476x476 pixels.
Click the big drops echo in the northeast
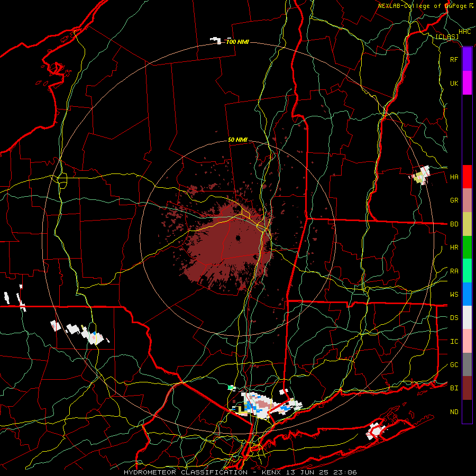pyautogui.click(x=420, y=176)
